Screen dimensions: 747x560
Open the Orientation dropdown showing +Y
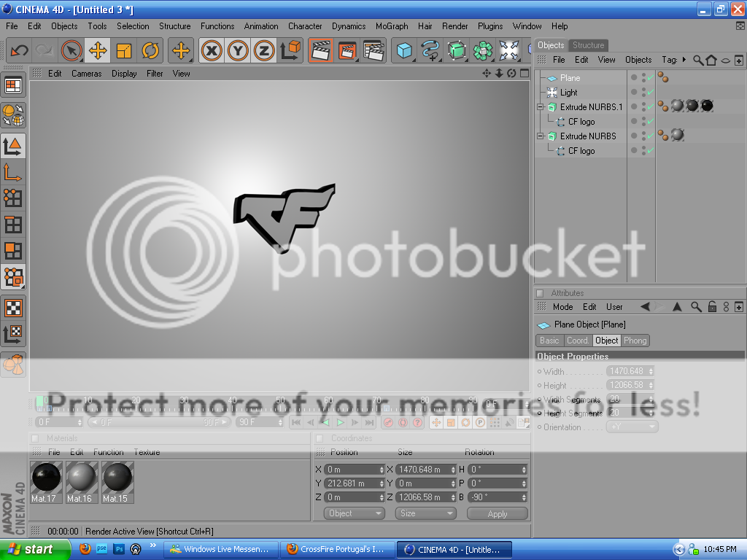click(632, 427)
